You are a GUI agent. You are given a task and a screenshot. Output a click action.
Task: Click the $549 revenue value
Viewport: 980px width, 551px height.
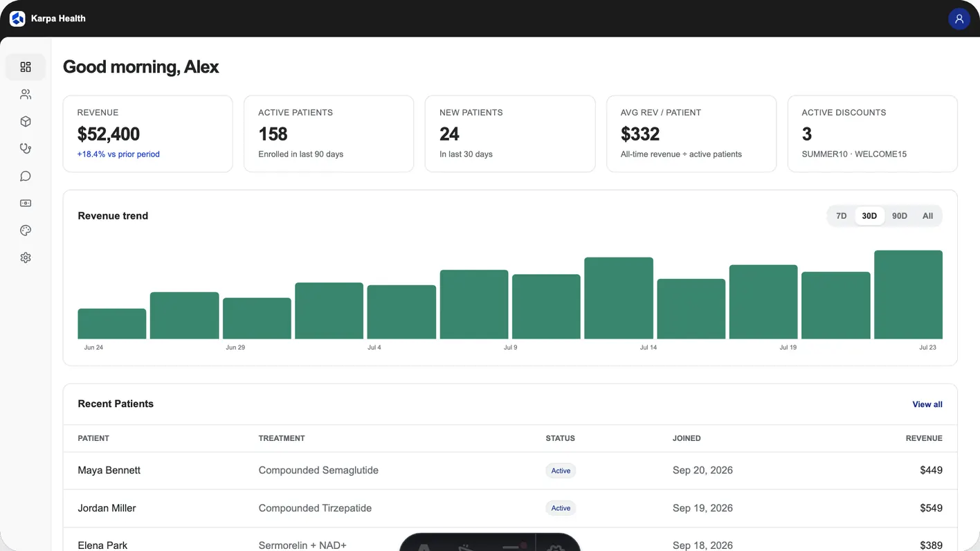coord(931,508)
